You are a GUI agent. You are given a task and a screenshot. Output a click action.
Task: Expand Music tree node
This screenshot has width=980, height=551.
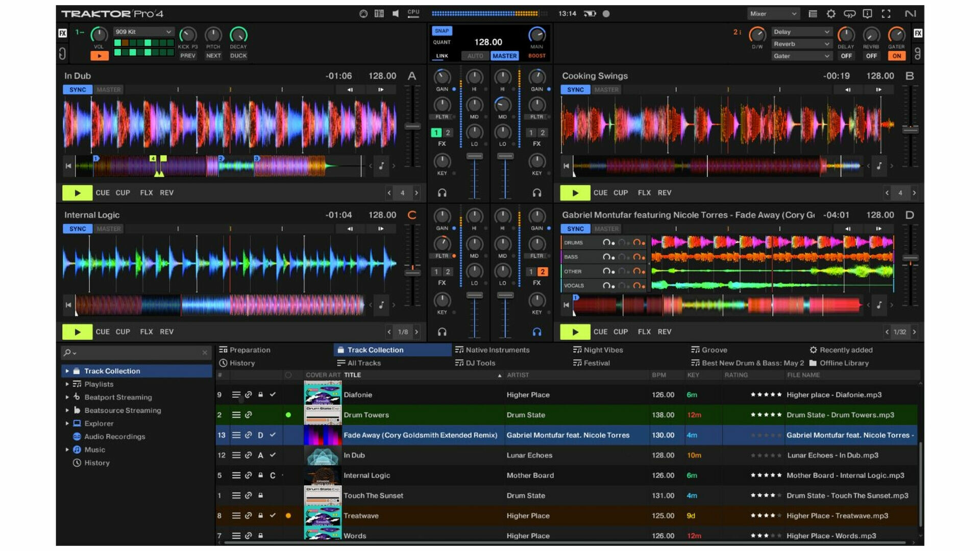67,449
